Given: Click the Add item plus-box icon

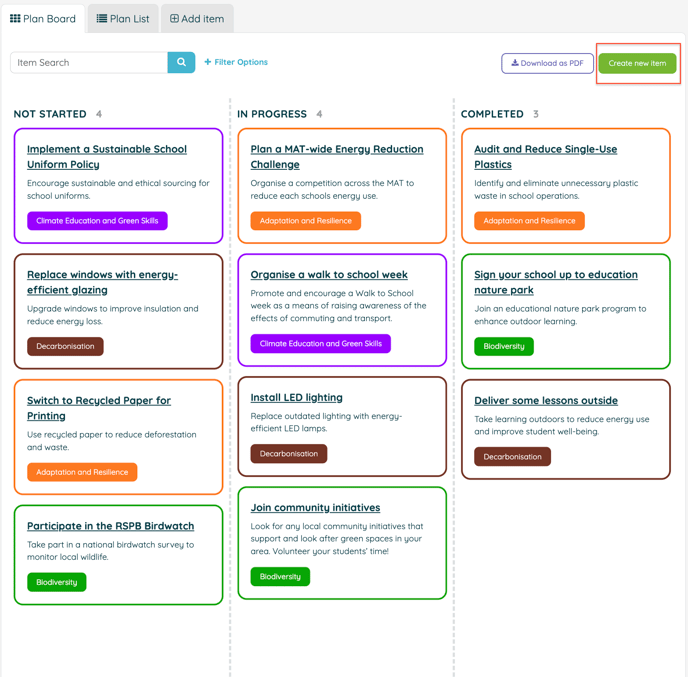Looking at the screenshot, I should (x=174, y=18).
